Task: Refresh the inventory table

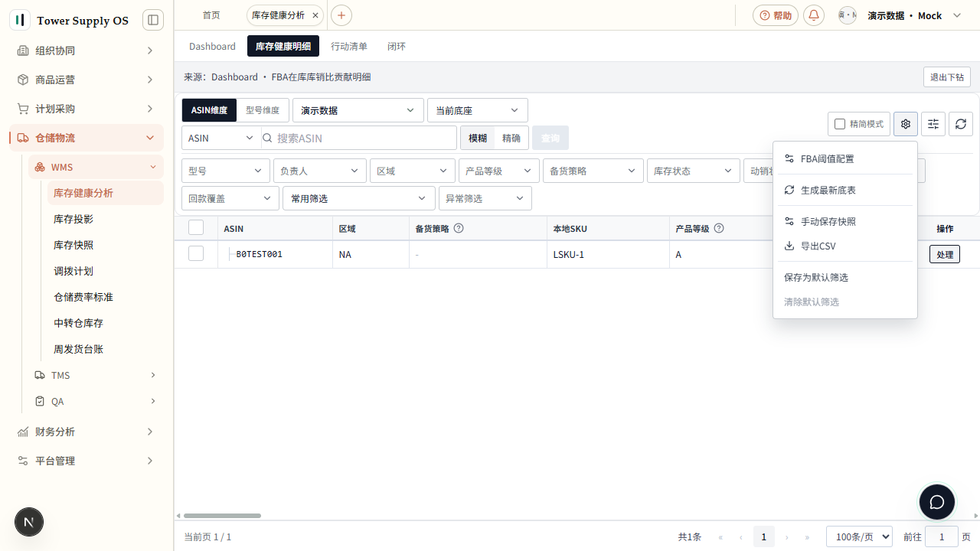Action: tap(961, 124)
